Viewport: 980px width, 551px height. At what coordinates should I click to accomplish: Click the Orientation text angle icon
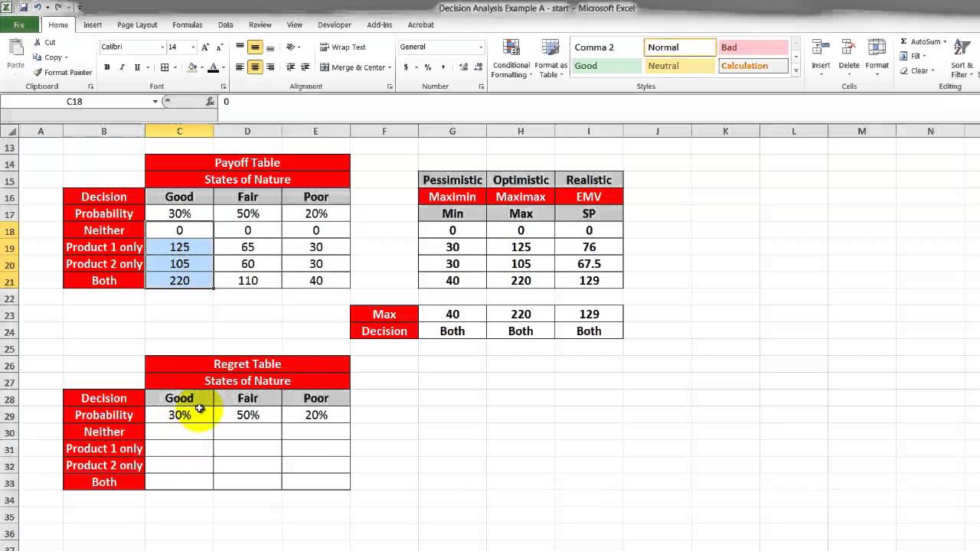tap(291, 47)
